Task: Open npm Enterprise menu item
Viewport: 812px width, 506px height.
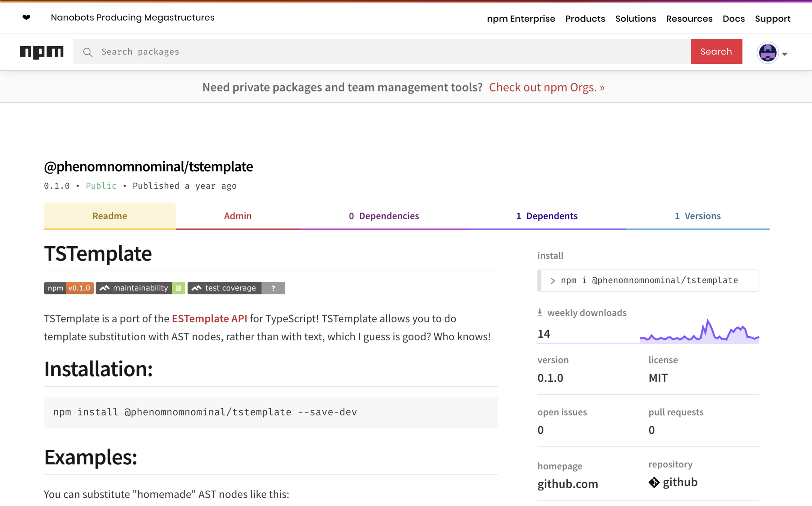Action: pos(521,19)
